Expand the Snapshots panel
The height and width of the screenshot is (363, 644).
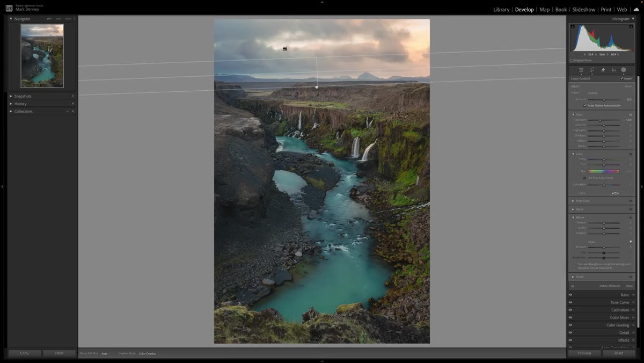pos(11,96)
